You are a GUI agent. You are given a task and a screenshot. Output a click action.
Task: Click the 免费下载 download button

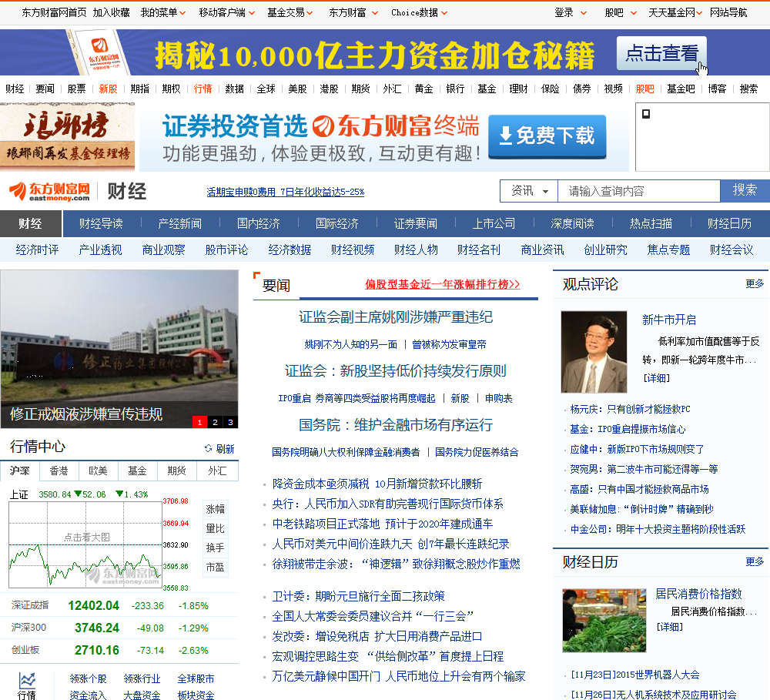pos(547,136)
